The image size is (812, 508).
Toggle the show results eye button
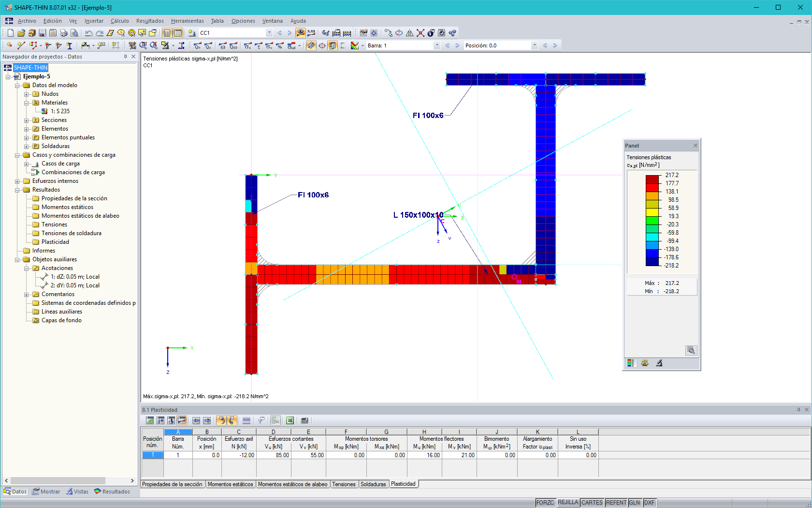coord(301,33)
